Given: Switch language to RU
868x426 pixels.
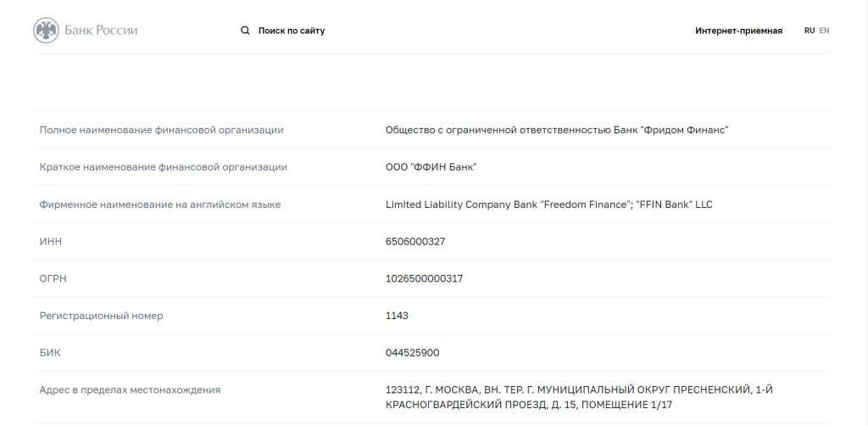Looking at the screenshot, I should pyautogui.click(x=810, y=31).
